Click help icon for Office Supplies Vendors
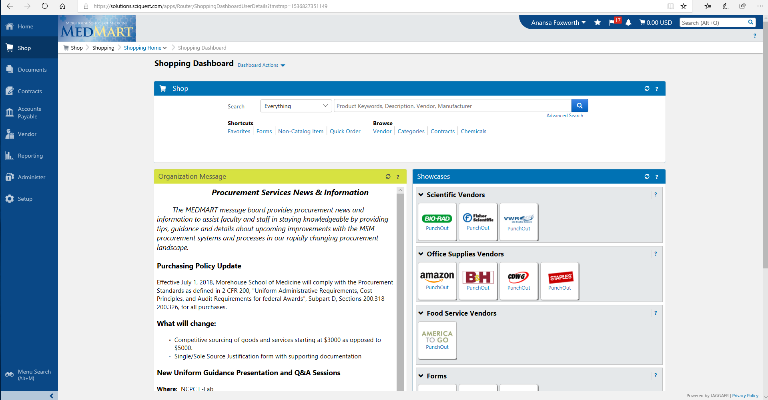The width and height of the screenshot is (768, 400). click(x=655, y=254)
